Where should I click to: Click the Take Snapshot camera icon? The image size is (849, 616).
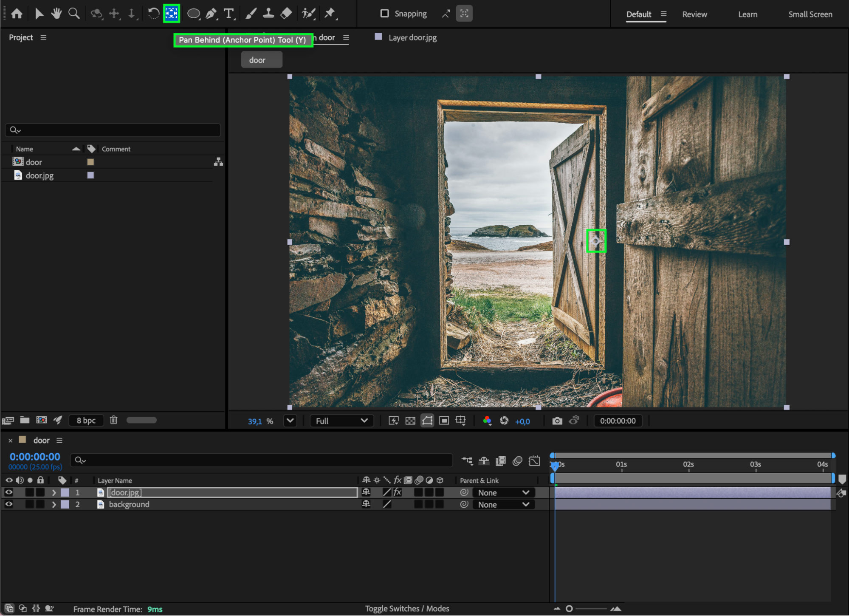[x=557, y=421]
